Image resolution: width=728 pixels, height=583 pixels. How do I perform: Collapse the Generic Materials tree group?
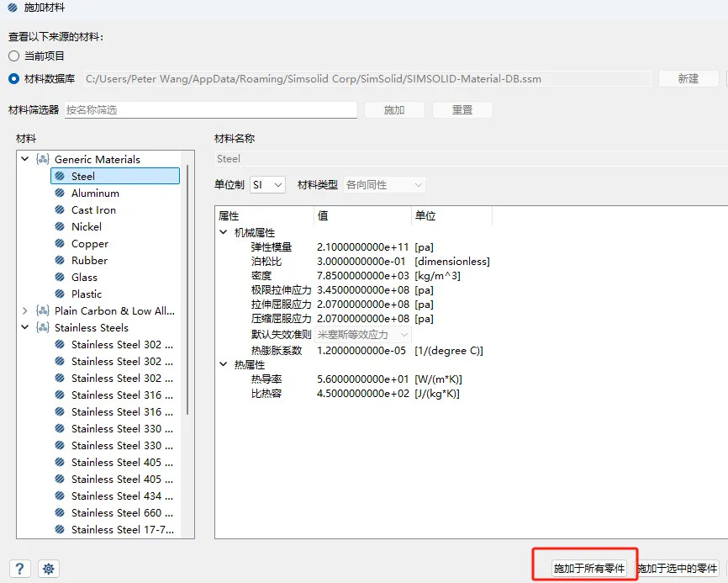point(25,159)
